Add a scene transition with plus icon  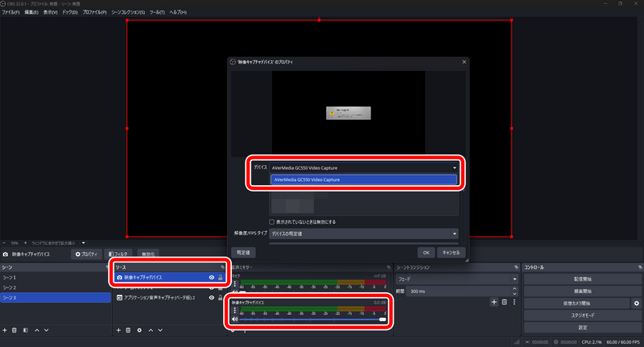tap(494, 302)
